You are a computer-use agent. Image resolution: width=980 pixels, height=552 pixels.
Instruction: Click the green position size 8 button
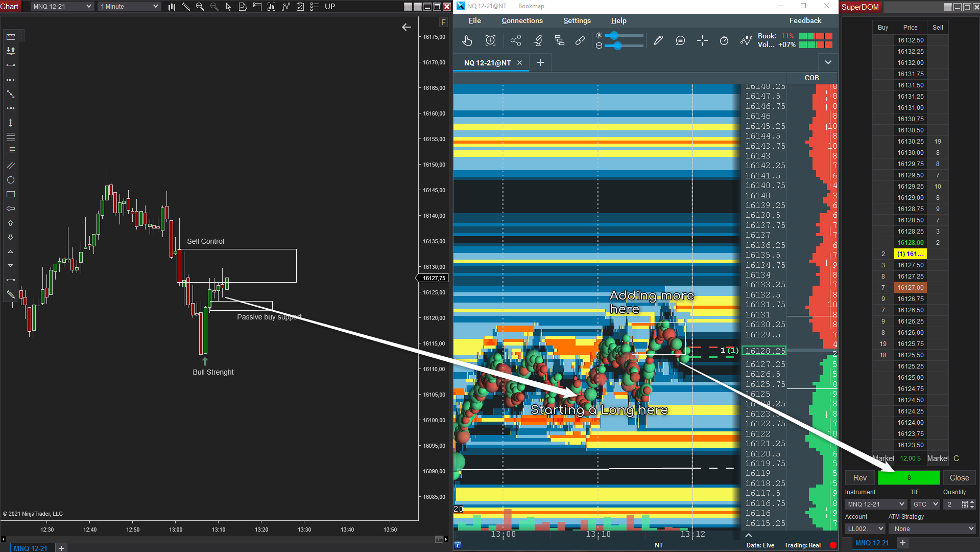tap(909, 478)
